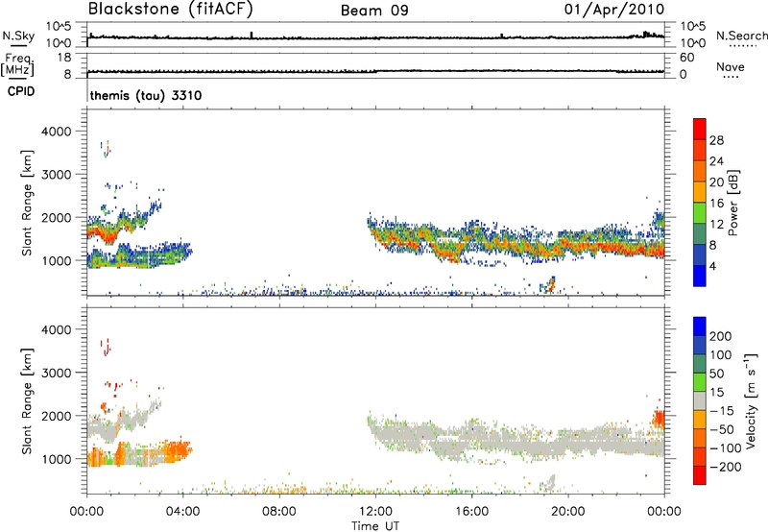768x532 pixels.
Task: Click the "themis (tau) 3310" program label
Action: [x=146, y=95]
